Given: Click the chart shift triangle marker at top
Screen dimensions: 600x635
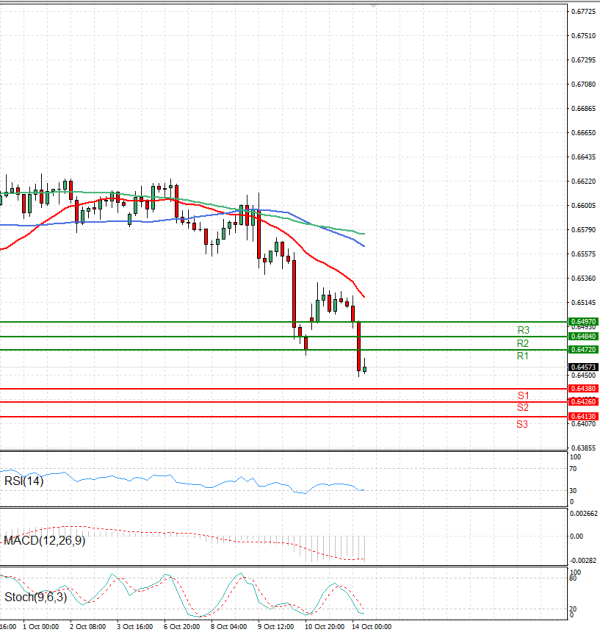Looking at the screenshot, I should point(373,7).
